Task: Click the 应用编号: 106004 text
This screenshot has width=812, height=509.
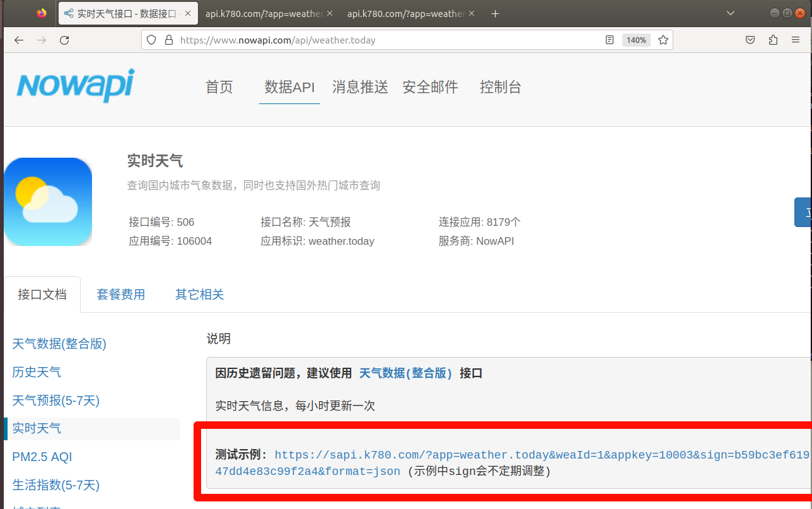Action: [170, 241]
